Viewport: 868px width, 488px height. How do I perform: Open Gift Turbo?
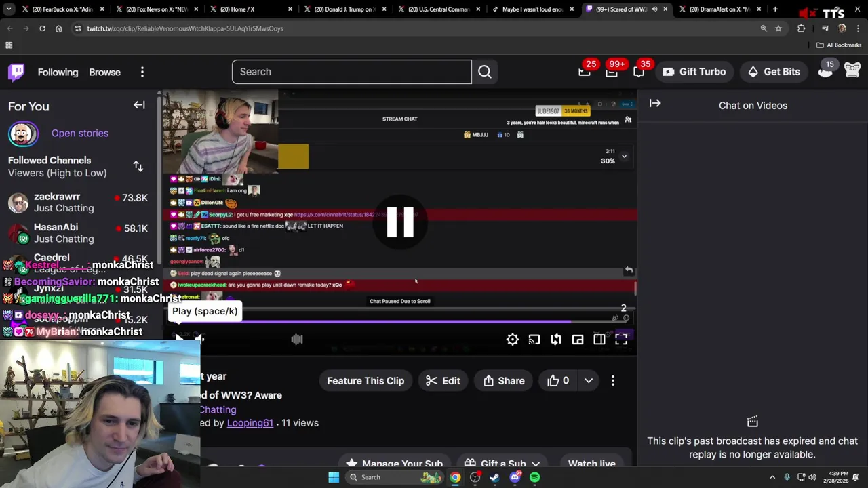[x=694, y=72]
